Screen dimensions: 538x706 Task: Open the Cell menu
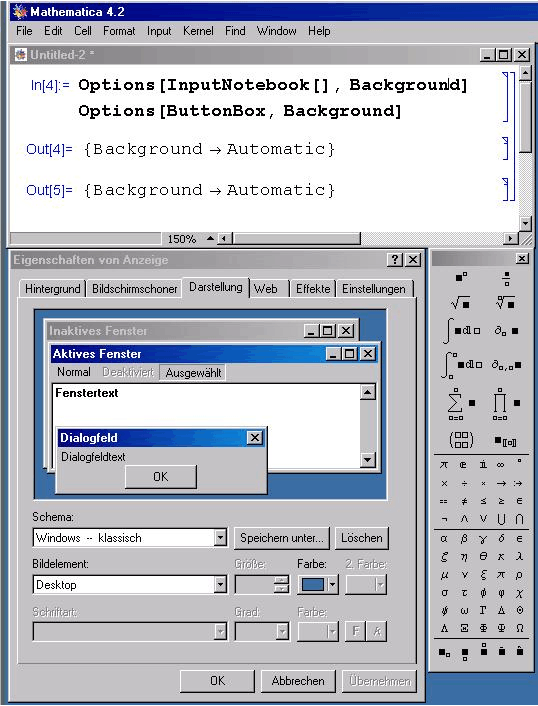click(82, 31)
